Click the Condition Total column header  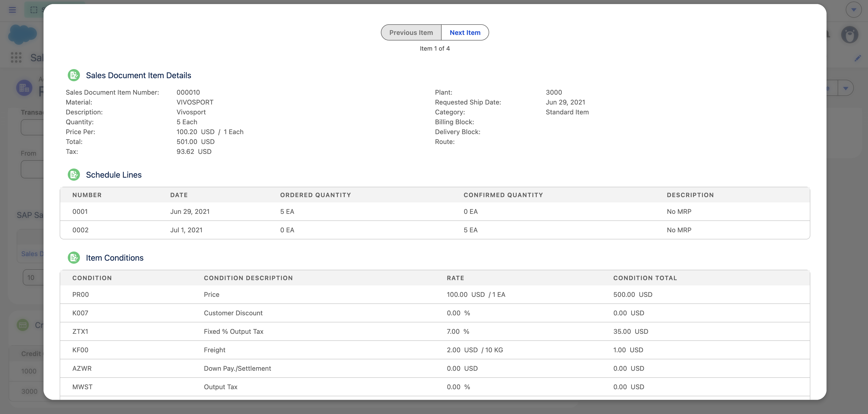[645, 278]
